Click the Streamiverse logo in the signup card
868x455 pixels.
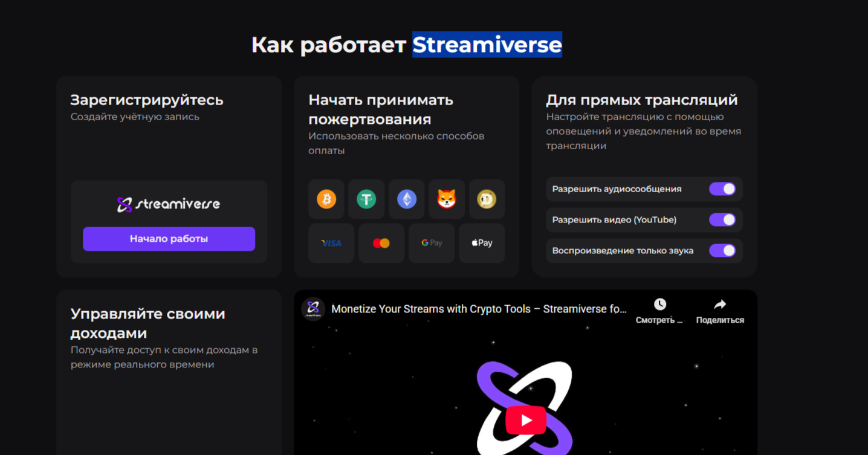[x=169, y=204]
